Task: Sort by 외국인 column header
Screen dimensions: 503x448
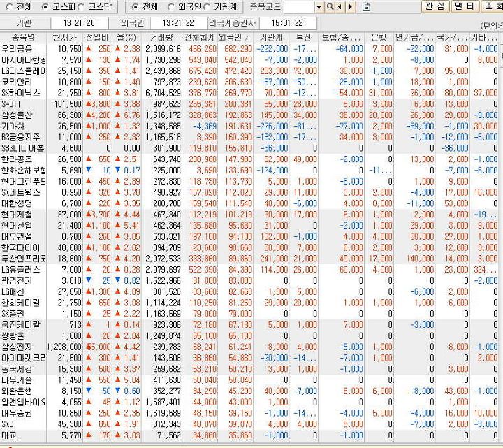Action: (235, 37)
